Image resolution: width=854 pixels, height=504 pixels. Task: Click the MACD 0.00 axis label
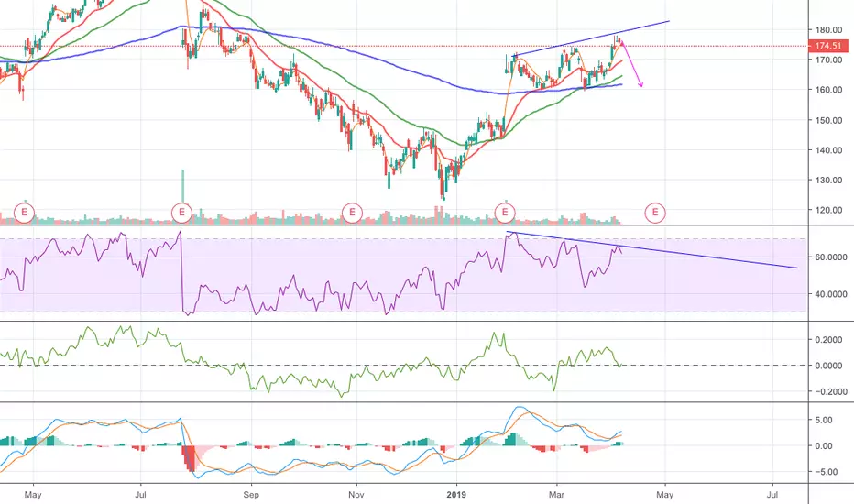pos(824,445)
